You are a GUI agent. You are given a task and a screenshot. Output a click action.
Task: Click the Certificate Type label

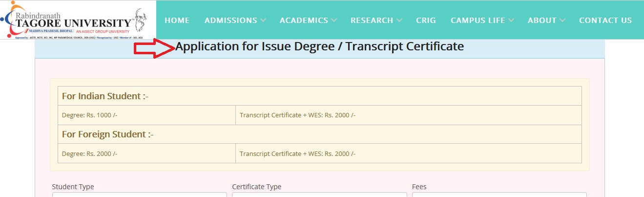click(256, 187)
